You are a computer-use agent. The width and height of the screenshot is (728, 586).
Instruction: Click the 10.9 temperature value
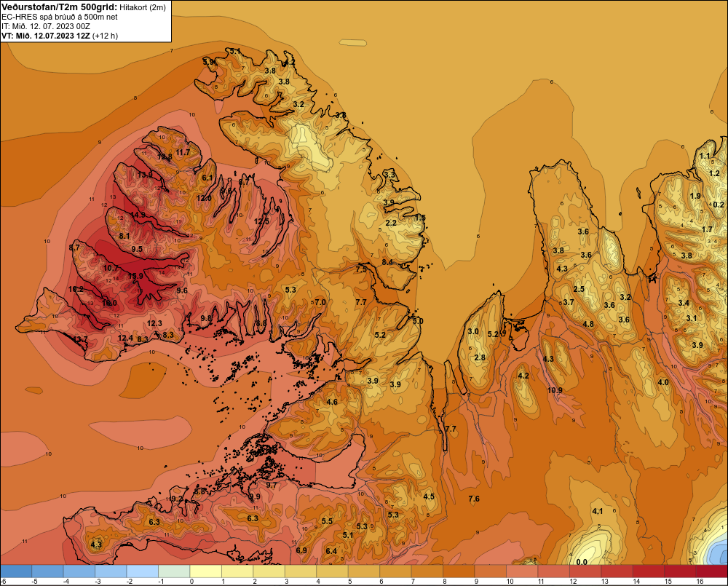coord(555,390)
